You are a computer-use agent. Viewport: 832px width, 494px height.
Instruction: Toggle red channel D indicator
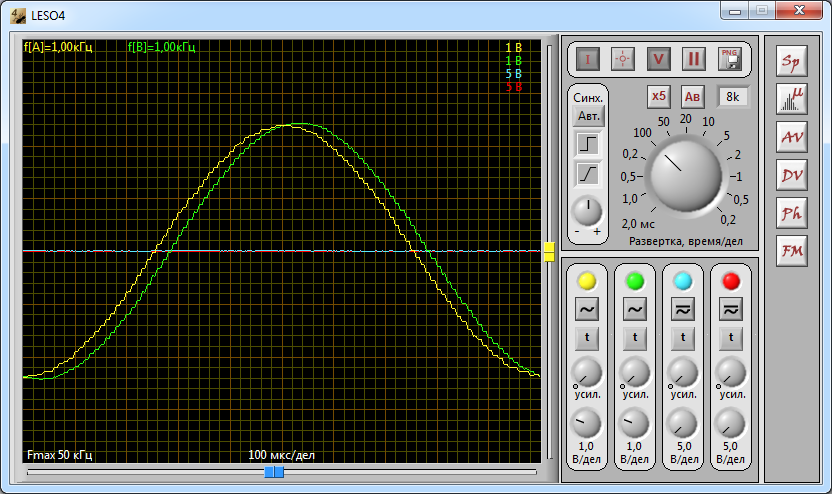[731, 281]
